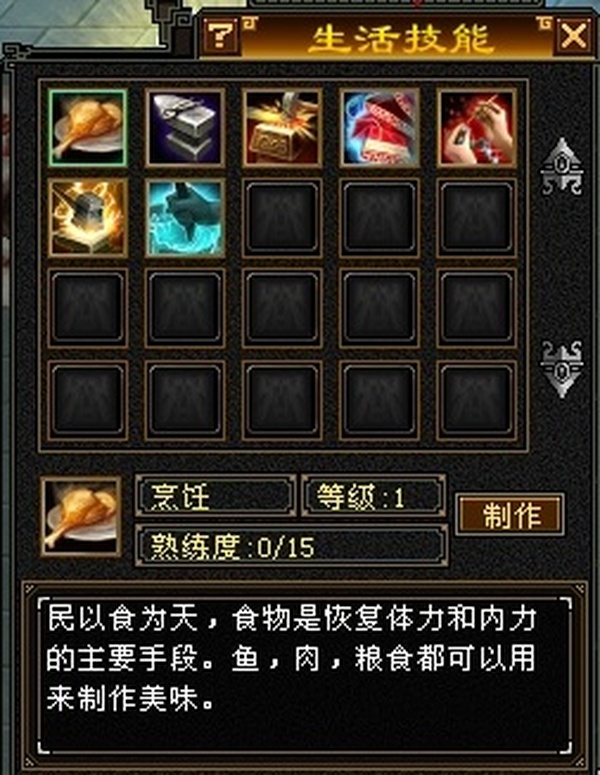Open help with the question mark icon

click(220, 36)
